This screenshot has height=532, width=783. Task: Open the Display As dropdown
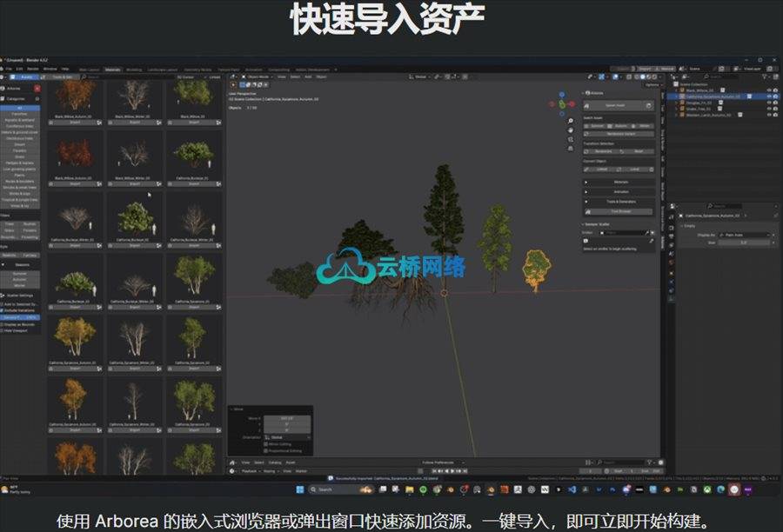coord(743,235)
